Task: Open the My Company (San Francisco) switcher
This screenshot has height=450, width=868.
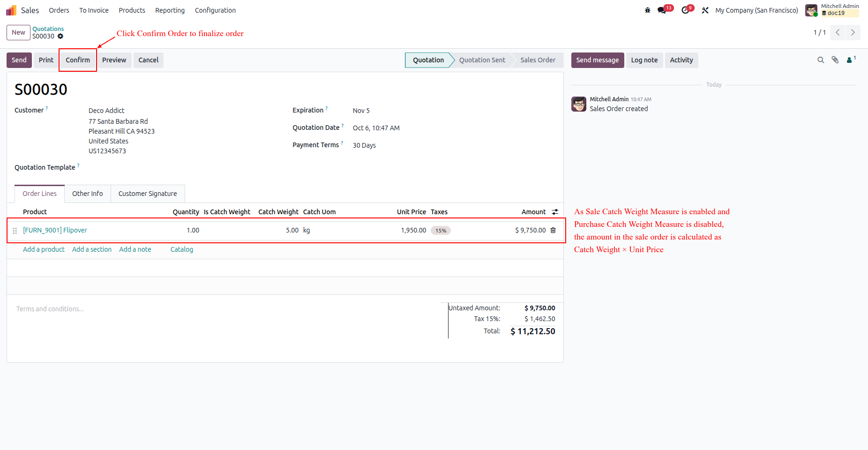Action: [x=756, y=10]
